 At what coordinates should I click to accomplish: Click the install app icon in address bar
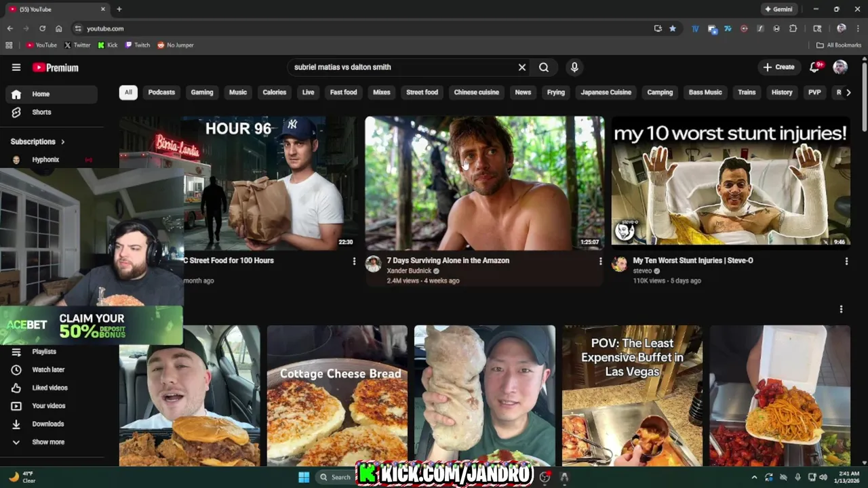tap(658, 28)
